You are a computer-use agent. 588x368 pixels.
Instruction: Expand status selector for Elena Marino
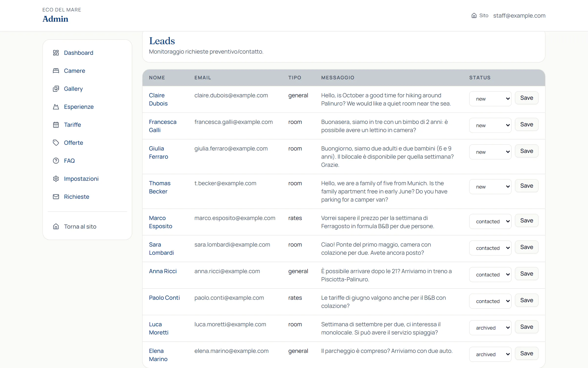tap(490, 354)
